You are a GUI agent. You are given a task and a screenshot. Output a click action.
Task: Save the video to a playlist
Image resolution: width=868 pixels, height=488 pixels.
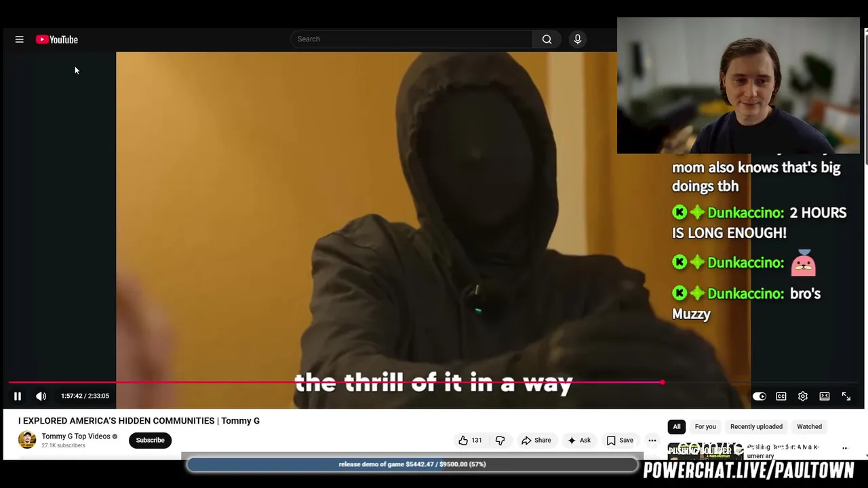620,440
